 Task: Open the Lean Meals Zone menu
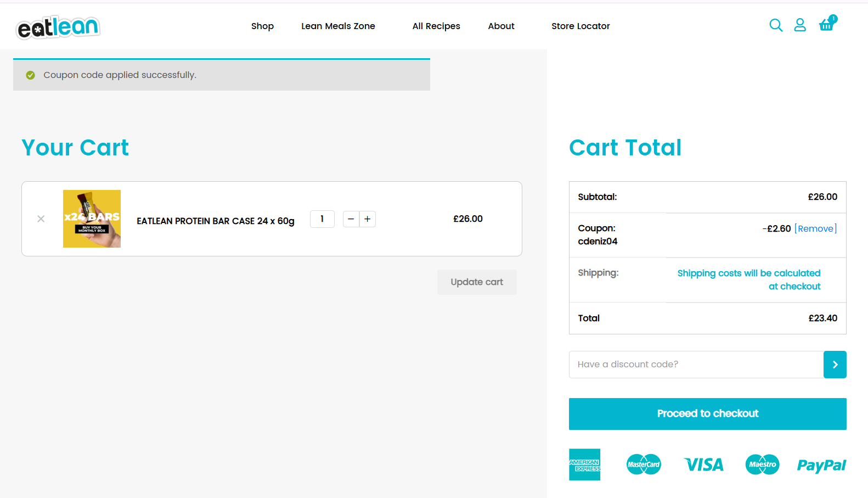coord(338,26)
